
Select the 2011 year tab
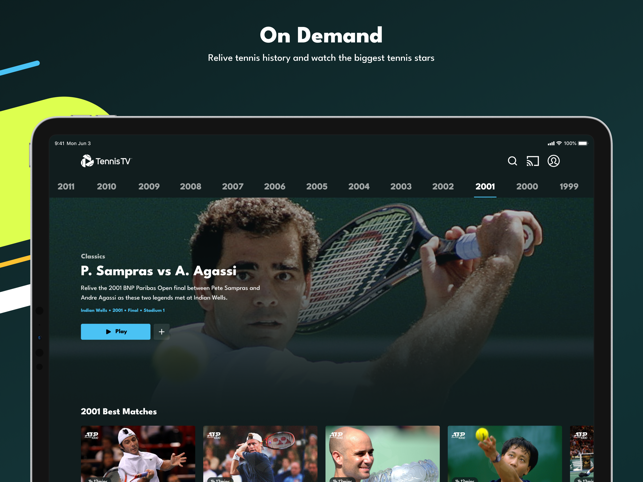pos(66,186)
